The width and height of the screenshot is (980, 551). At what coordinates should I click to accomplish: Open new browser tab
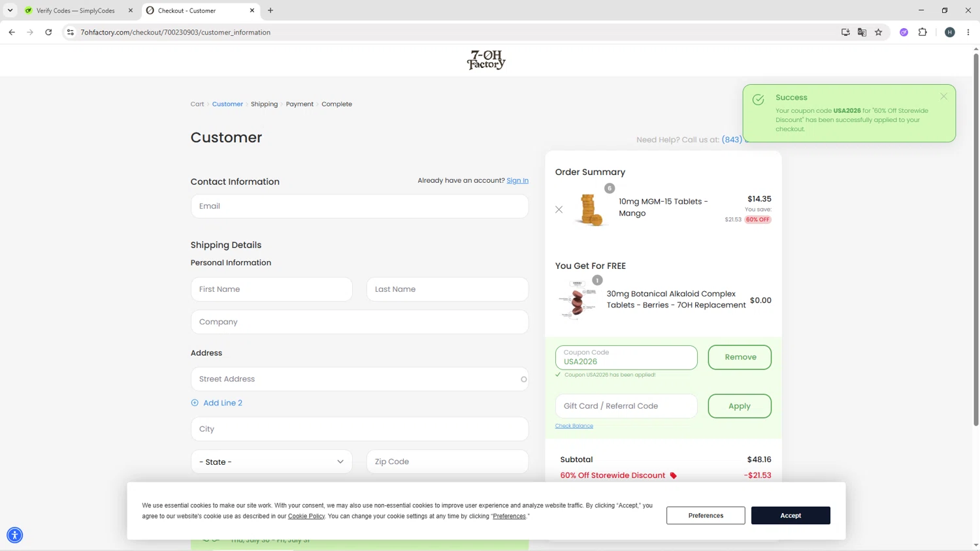[270, 10]
